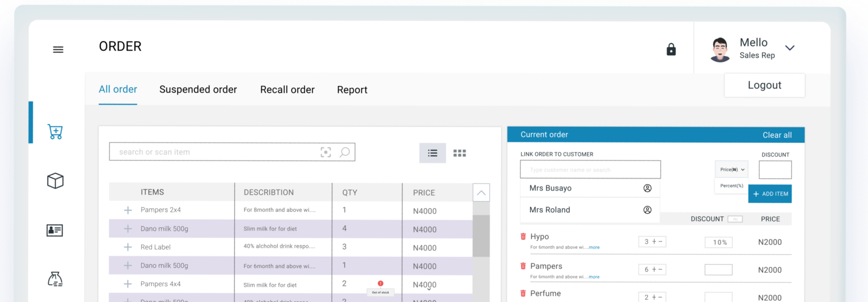Open the Report tab
The height and width of the screenshot is (302, 868).
[x=352, y=89]
